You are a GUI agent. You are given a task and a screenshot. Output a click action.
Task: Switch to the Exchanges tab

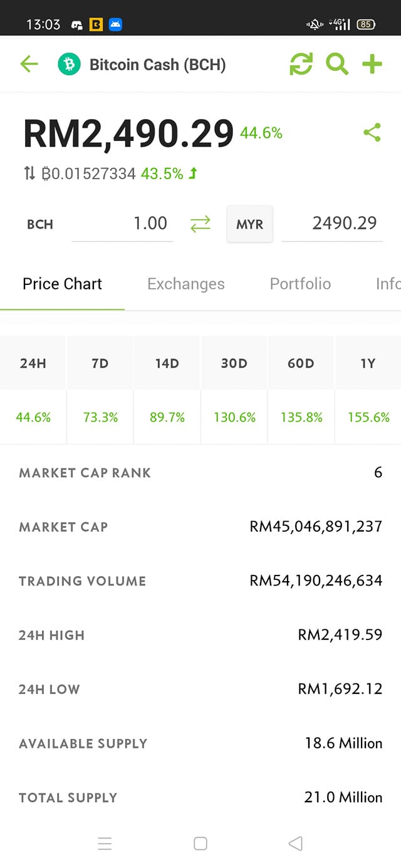tap(186, 284)
